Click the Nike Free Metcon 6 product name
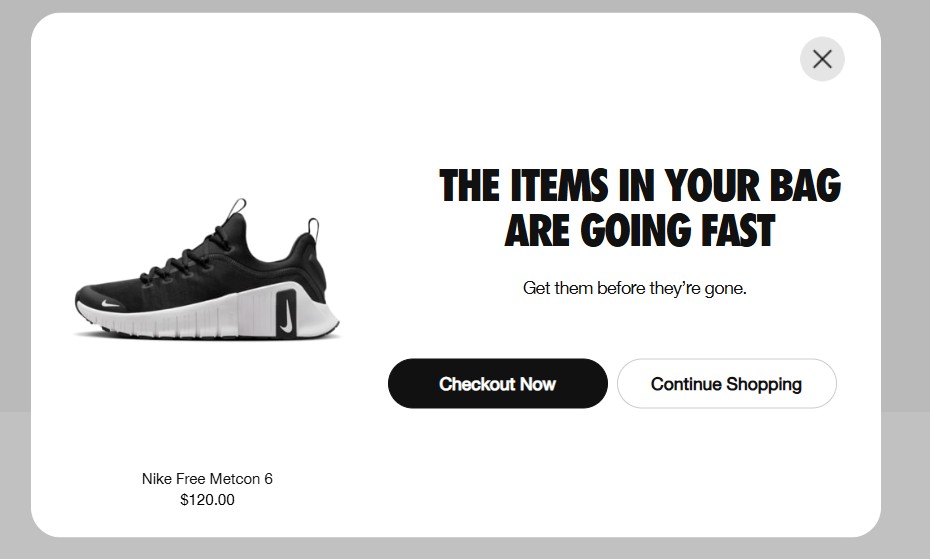Viewport: 930px width, 559px height. [x=207, y=479]
